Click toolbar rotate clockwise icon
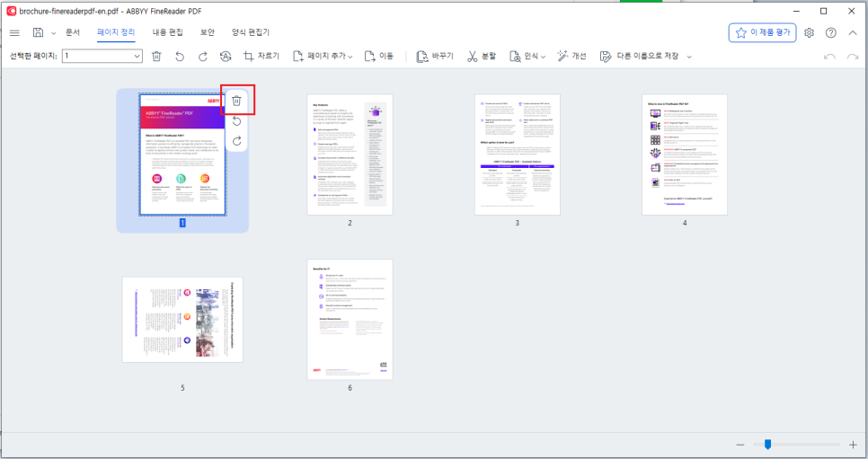The width and height of the screenshot is (868, 459). point(202,56)
